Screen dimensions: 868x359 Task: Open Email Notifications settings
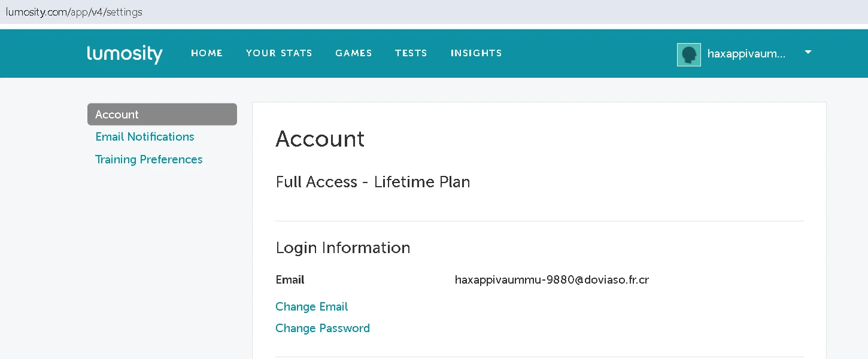pos(145,137)
